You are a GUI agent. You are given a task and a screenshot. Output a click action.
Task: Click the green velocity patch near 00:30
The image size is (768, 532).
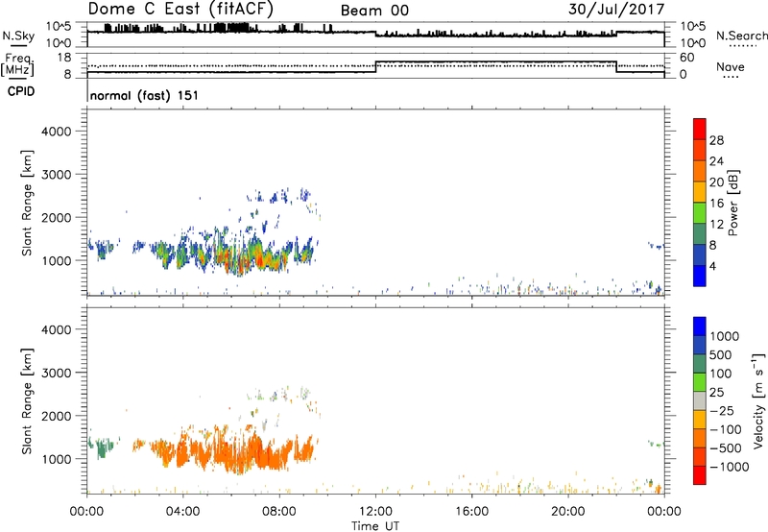[x=102, y=447]
